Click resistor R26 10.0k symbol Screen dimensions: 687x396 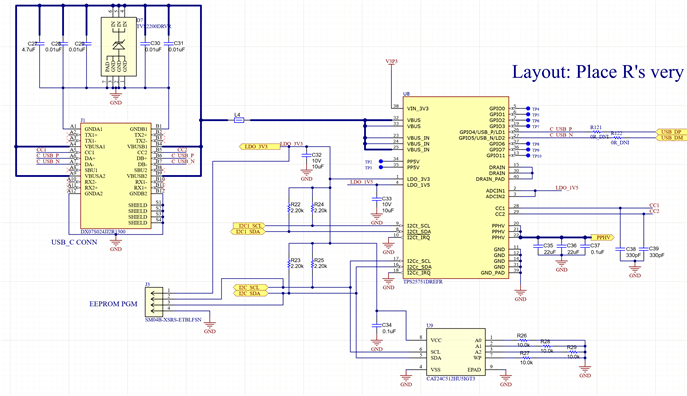point(523,340)
